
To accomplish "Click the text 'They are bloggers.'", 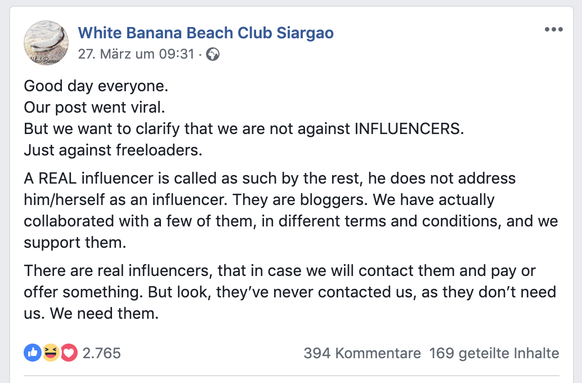I will (300, 200).
